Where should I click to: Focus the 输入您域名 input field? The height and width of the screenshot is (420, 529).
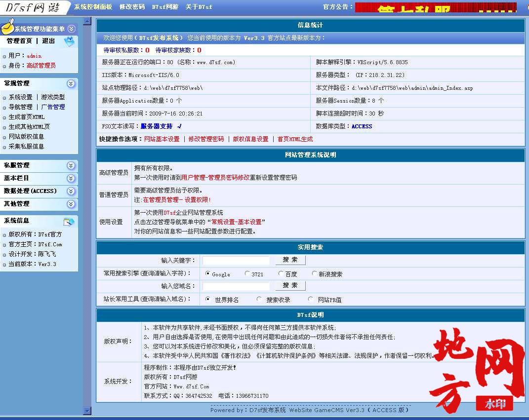tap(236, 286)
